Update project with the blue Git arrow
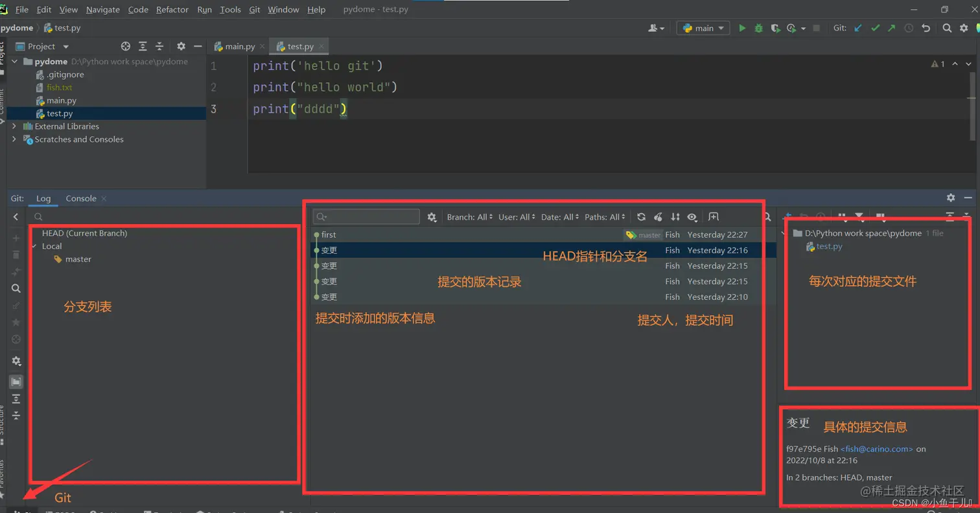 pos(858,28)
